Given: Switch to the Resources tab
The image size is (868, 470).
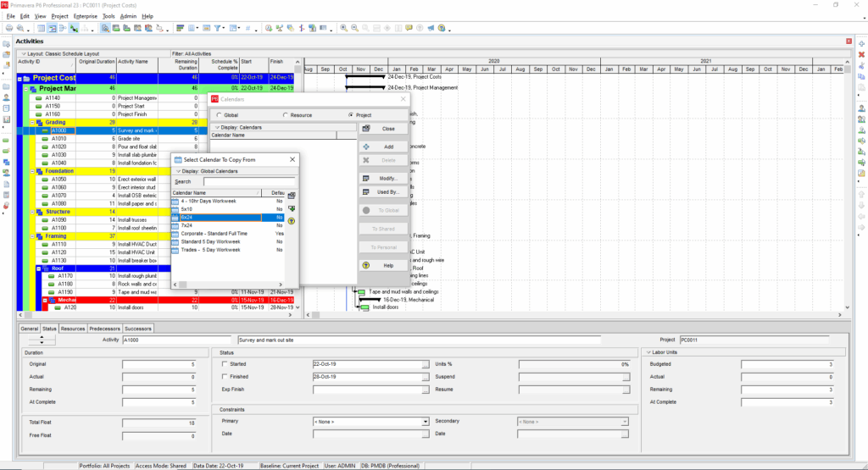Looking at the screenshot, I should click(73, 329).
